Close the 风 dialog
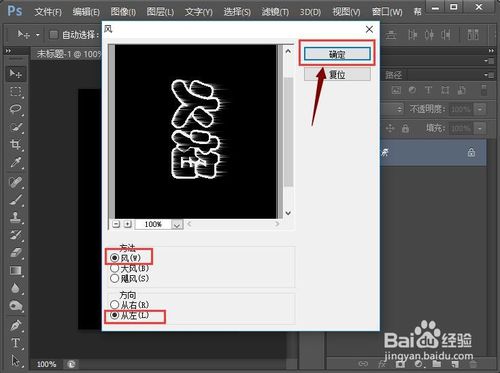 point(369,29)
